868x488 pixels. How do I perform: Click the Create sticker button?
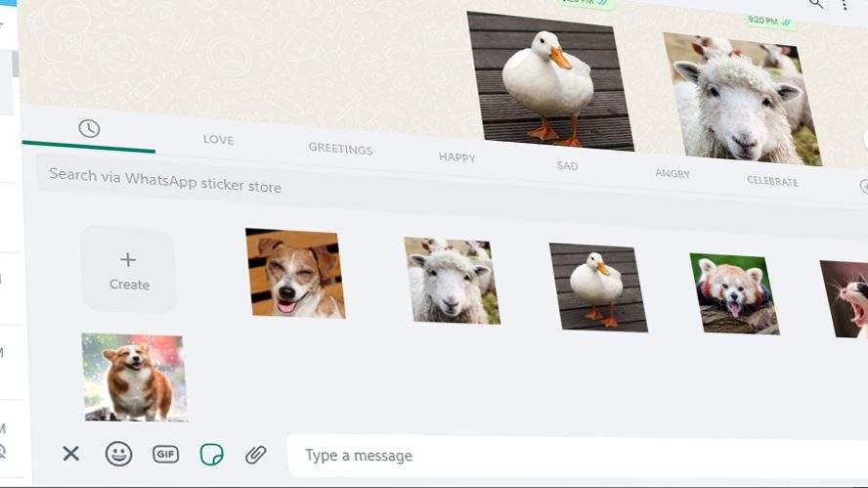pos(128,270)
